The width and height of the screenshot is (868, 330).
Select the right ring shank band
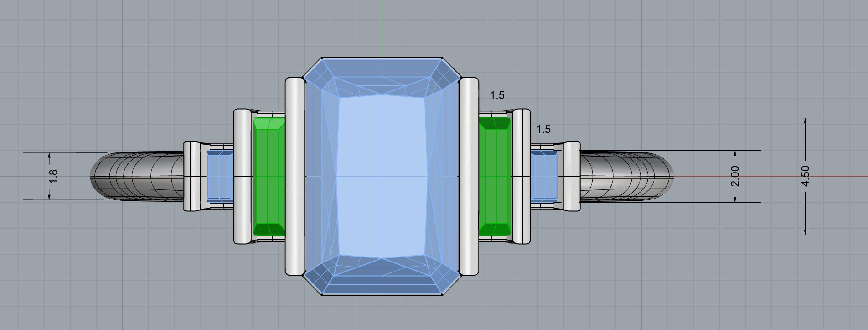[x=627, y=176]
